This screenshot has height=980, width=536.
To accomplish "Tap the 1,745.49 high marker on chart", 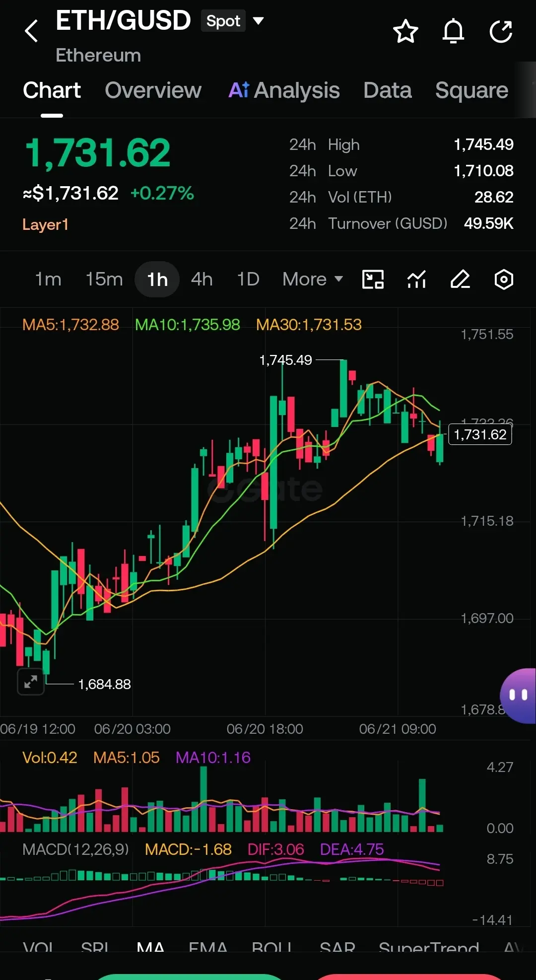I will point(285,360).
